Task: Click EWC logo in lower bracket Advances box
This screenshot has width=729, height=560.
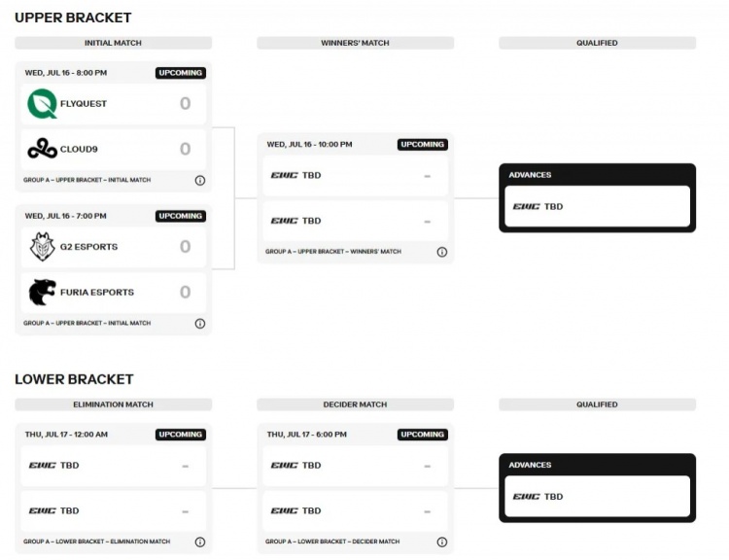Action: 526,497
